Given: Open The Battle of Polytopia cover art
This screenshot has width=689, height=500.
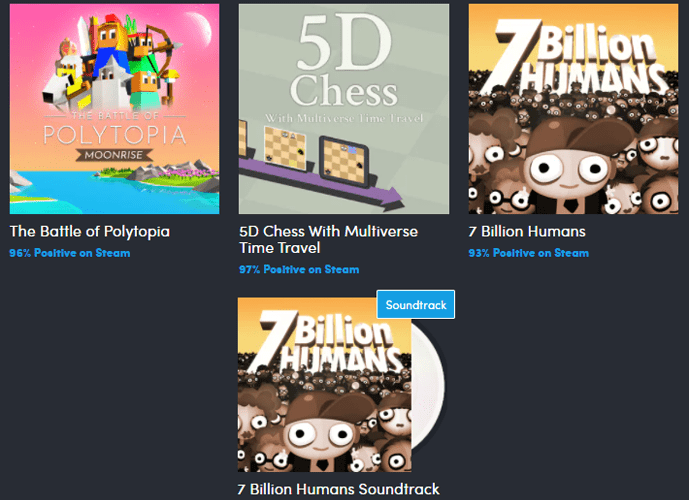Looking at the screenshot, I should click(114, 109).
